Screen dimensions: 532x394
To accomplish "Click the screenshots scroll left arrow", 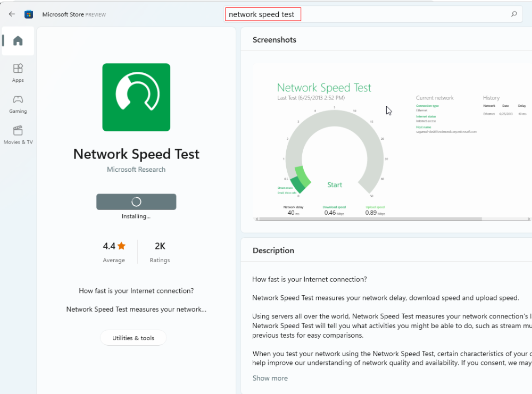I will [257, 219].
